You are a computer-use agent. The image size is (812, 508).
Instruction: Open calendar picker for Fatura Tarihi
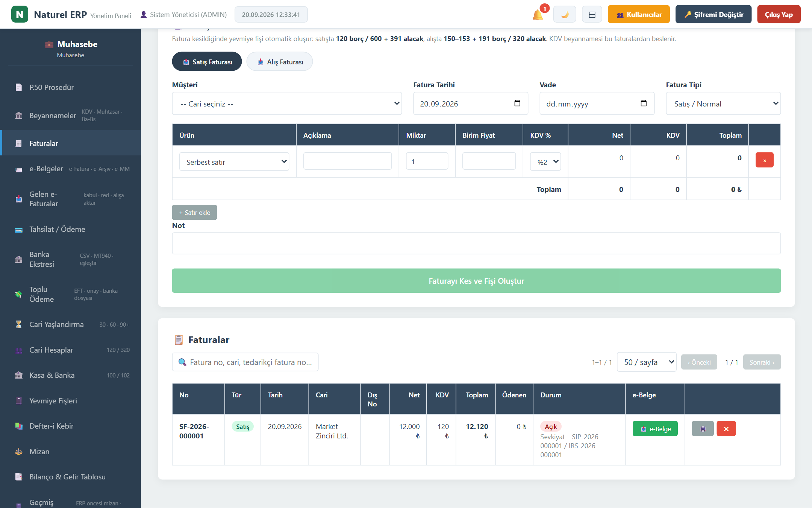click(x=517, y=103)
